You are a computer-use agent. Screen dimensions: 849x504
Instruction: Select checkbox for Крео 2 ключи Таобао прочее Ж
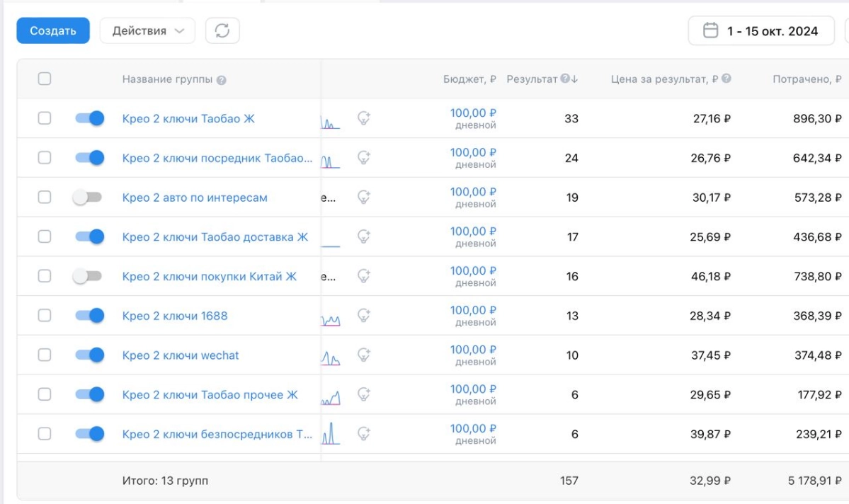(x=45, y=394)
